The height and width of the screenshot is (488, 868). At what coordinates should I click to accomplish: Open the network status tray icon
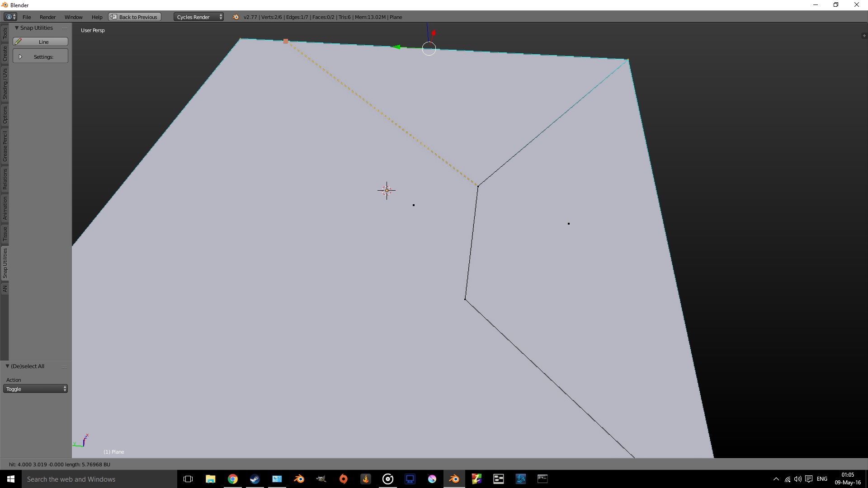(x=788, y=479)
